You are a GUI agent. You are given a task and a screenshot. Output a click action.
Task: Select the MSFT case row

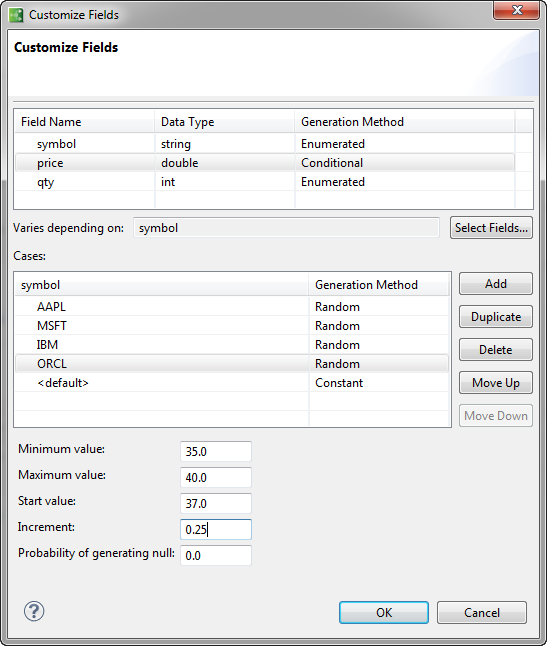click(232, 325)
